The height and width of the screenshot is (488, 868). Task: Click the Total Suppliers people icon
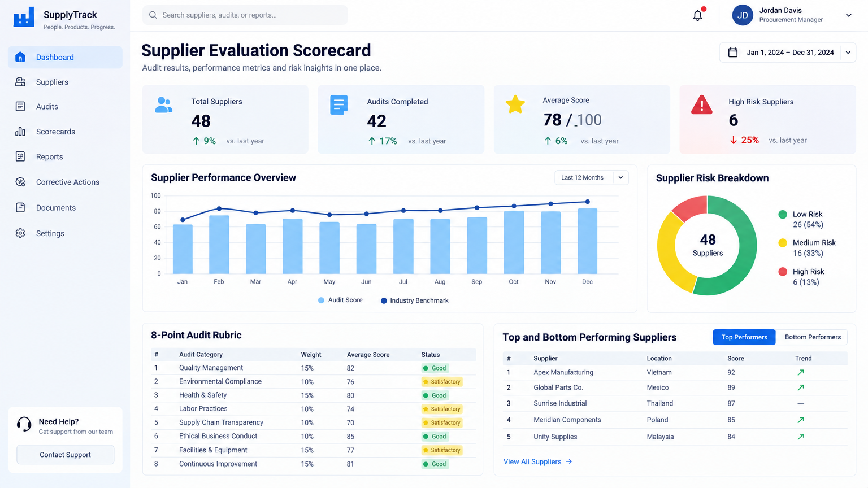163,104
